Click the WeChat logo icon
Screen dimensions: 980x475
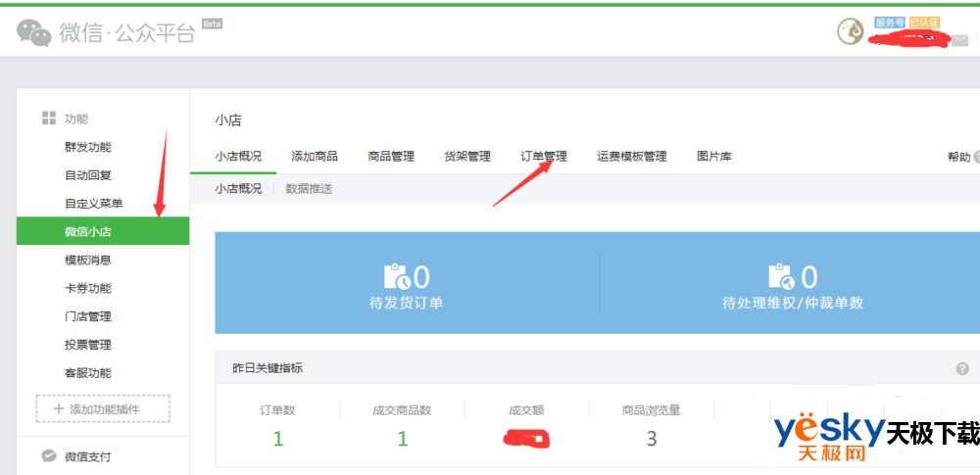click(x=33, y=32)
